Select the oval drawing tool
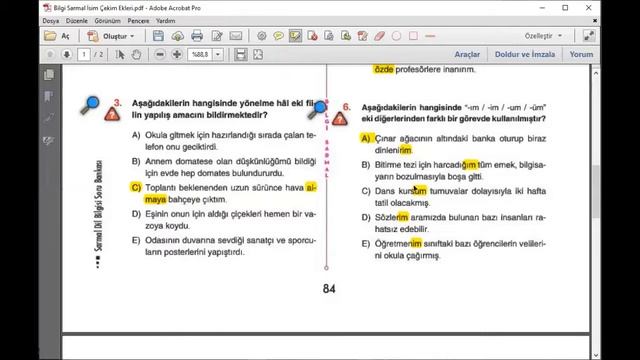The width and height of the screenshot is (640, 360). click(396, 36)
